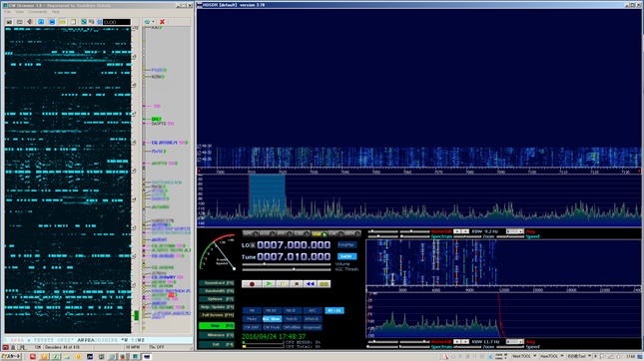Toggle the NB RF noise blanker

pos(272,310)
